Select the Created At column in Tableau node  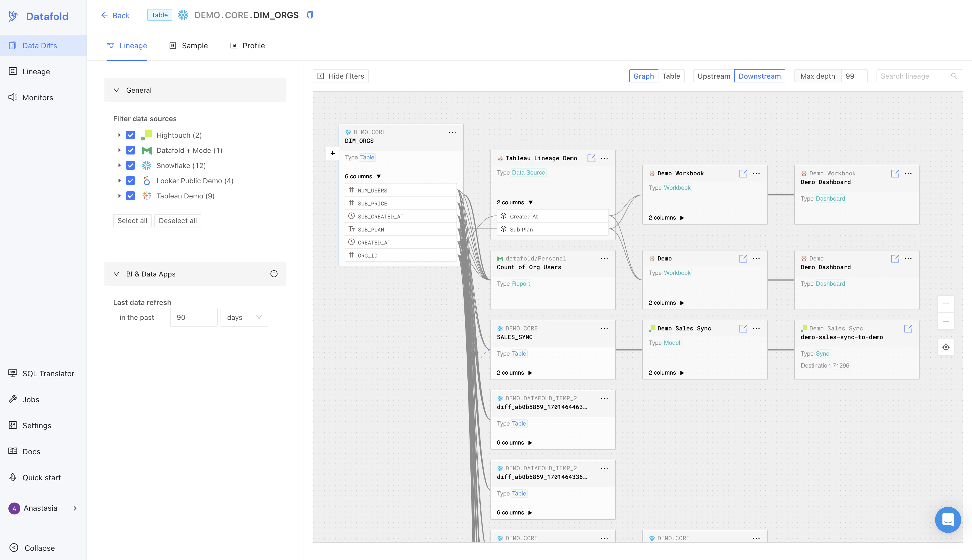553,216
